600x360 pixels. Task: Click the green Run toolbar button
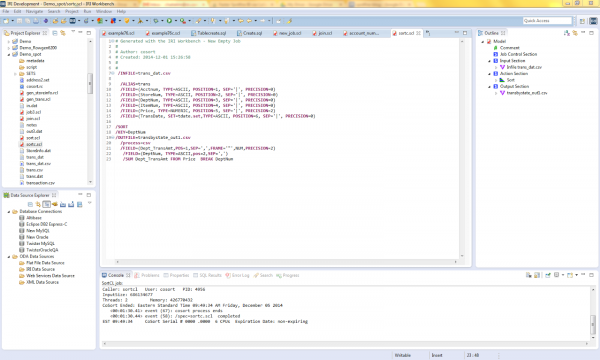click(x=169, y=21)
